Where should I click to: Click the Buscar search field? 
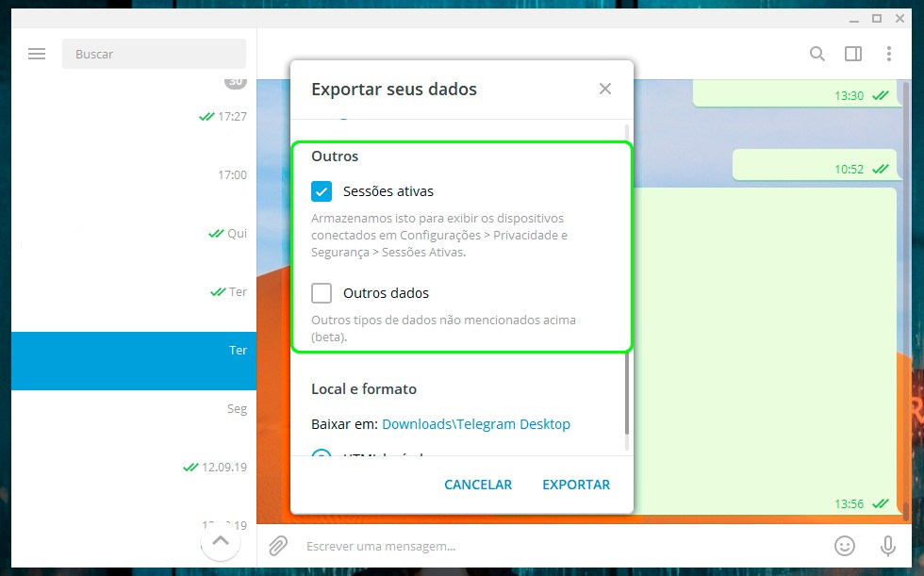click(154, 54)
